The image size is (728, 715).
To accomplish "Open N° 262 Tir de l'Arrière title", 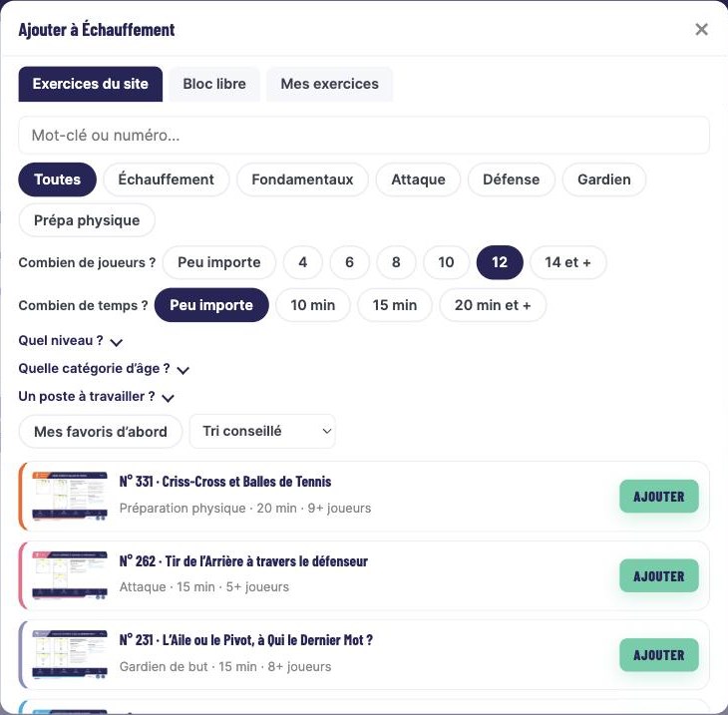I will 243,561.
